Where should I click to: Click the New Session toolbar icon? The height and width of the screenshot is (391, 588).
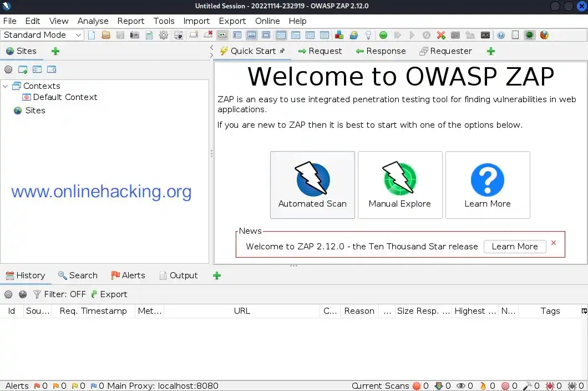point(92,35)
